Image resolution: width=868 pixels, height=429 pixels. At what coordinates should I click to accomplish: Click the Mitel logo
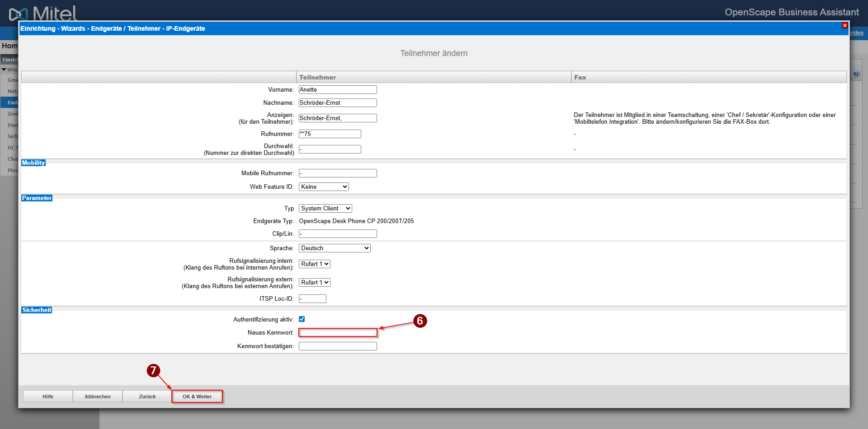tap(43, 14)
